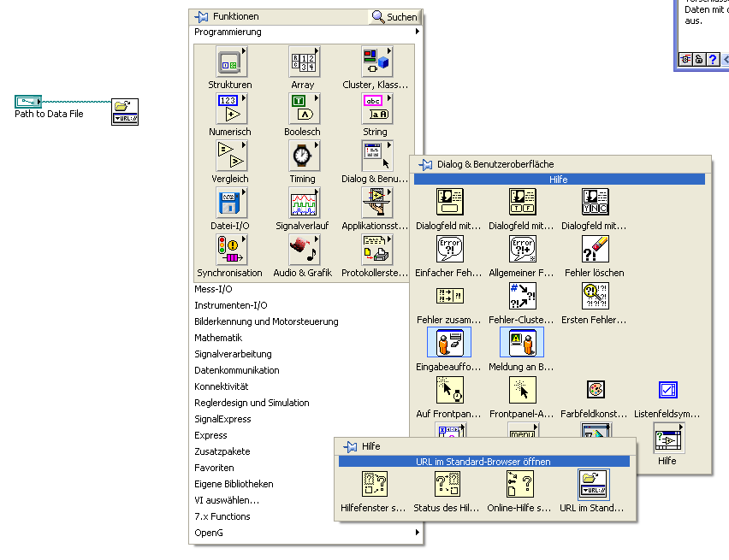The width and height of the screenshot is (729, 560).
Task: Open the Numerisch palette
Action: [x=231, y=109]
